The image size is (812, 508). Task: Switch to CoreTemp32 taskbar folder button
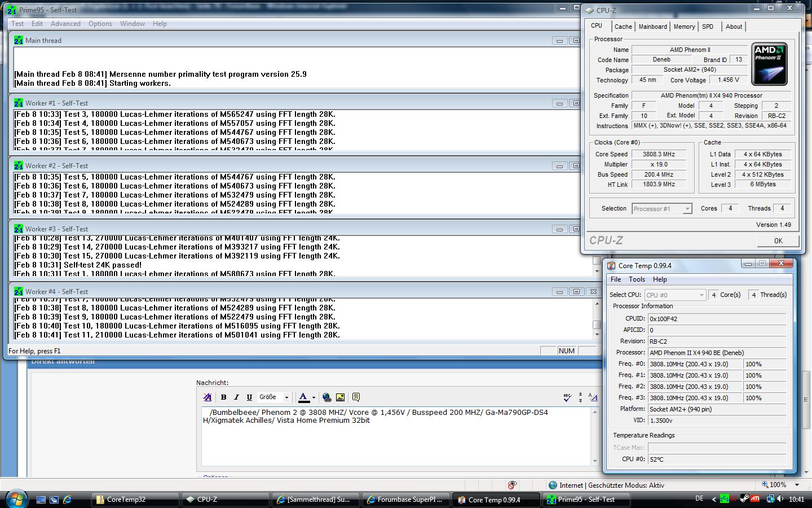point(134,500)
